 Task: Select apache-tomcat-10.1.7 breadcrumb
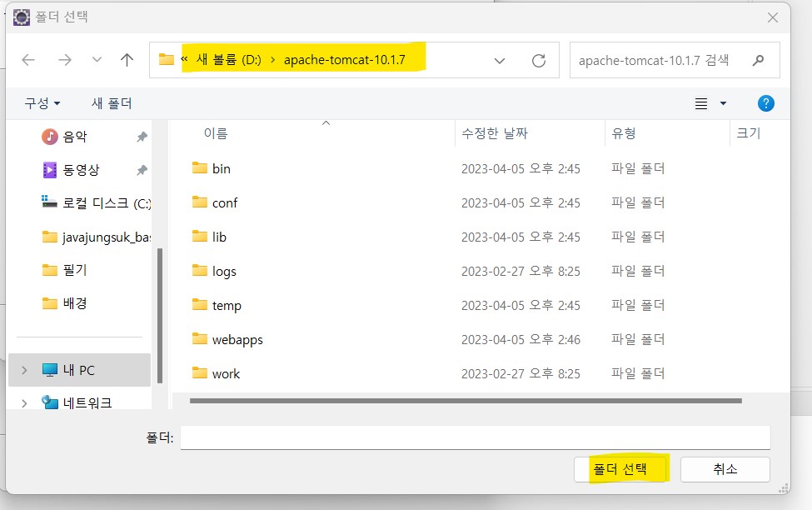pyautogui.click(x=345, y=60)
